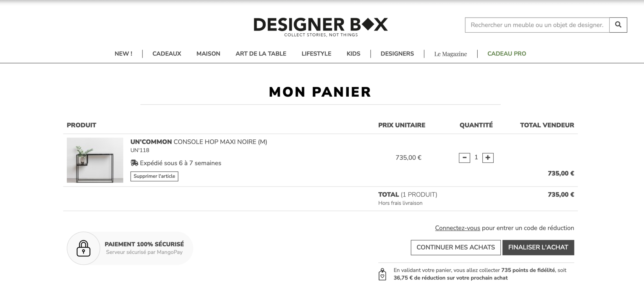Open the LIFESTYLE menu

(x=316, y=54)
